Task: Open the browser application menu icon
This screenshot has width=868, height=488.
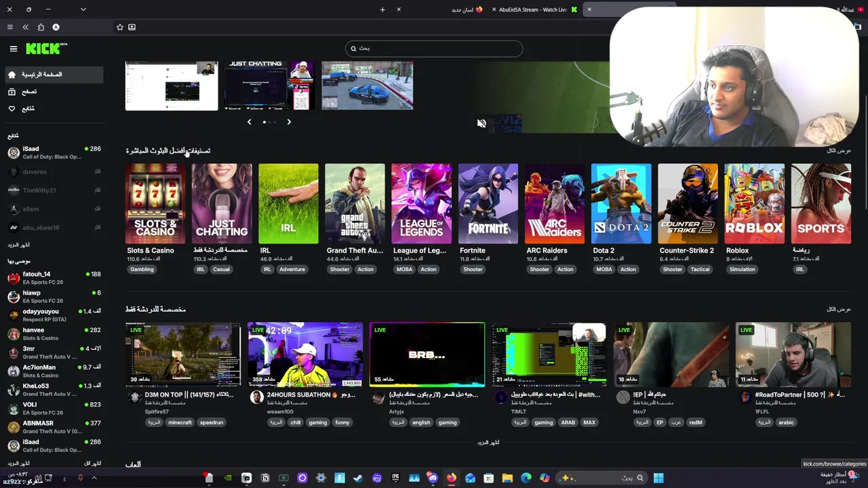Action: (9, 27)
